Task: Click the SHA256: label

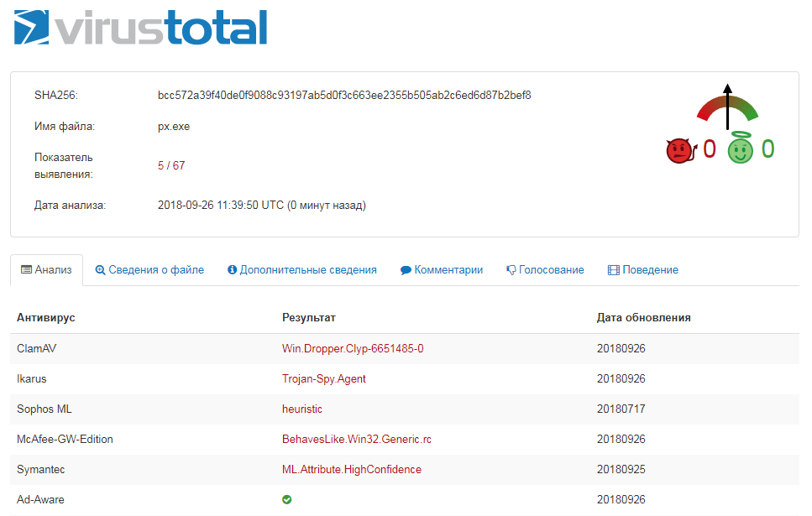Action: click(56, 96)
